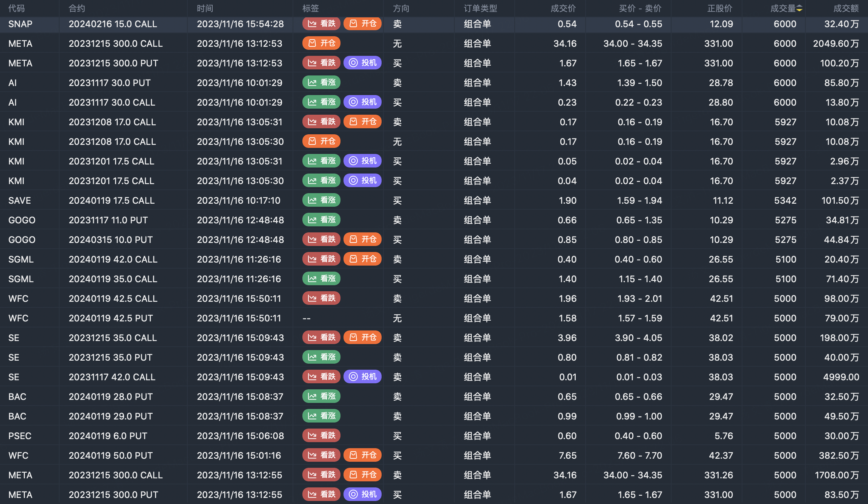This screenshot has height=504, width=868.
Task: Click the SAVE ticker cell
Action: coord(20,200)
